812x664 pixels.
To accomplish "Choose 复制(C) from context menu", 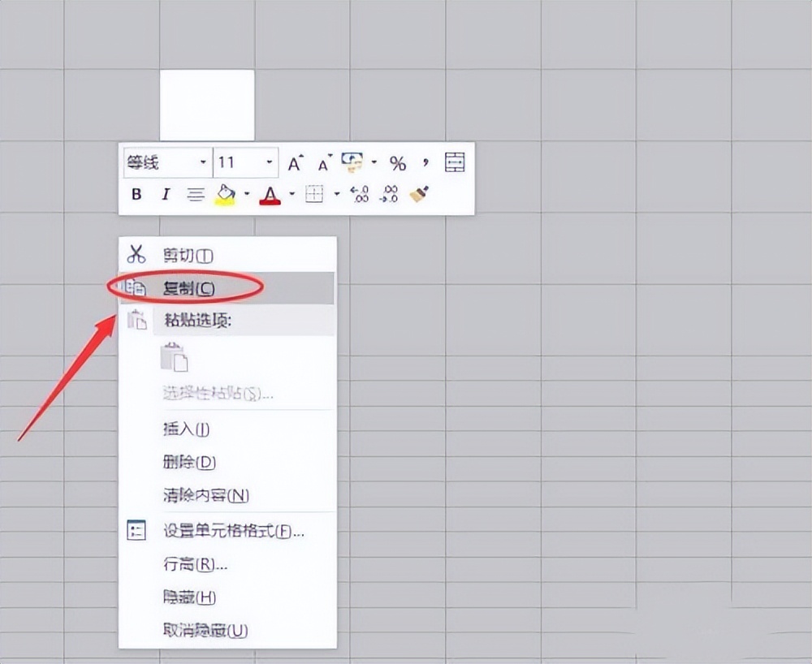I will [x=227, y=287].
